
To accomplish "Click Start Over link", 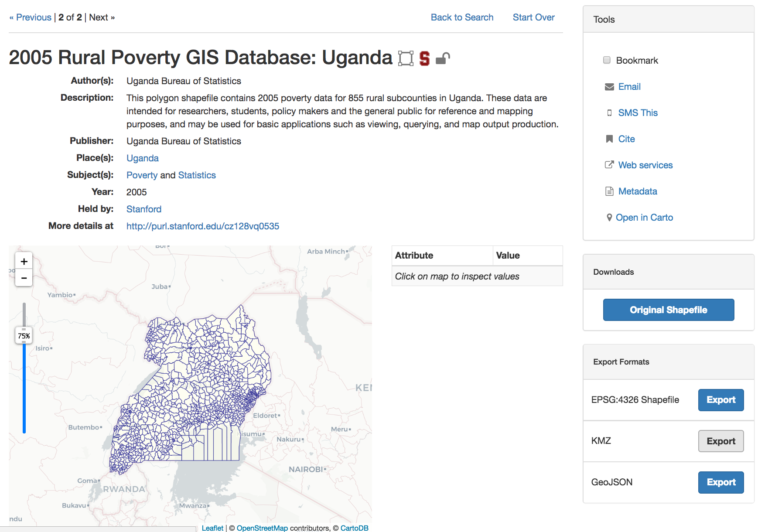I will click(533, 17).
